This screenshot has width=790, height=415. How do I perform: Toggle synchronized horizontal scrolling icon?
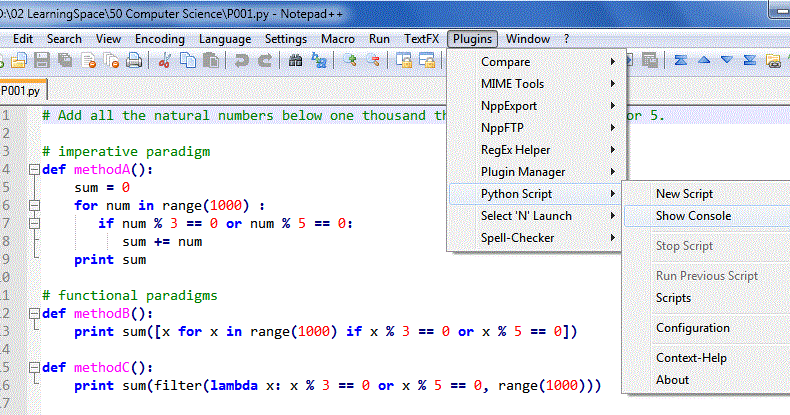click(427, 61)
